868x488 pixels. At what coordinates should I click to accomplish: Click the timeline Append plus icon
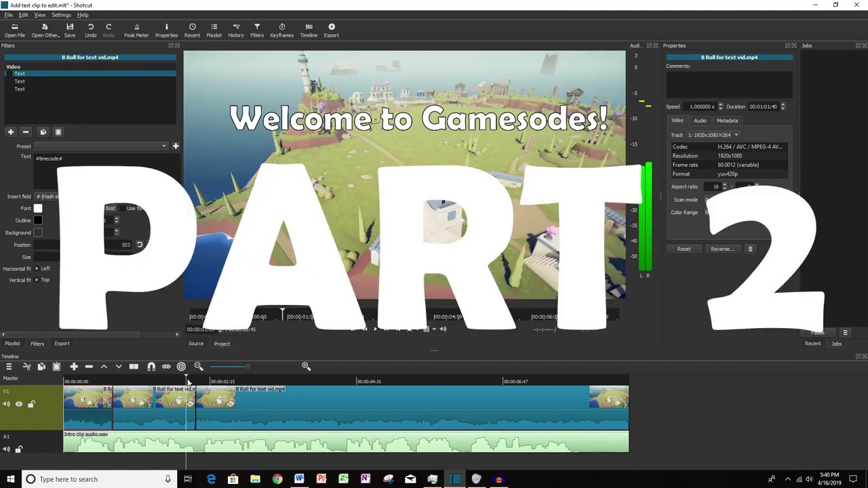74,367
